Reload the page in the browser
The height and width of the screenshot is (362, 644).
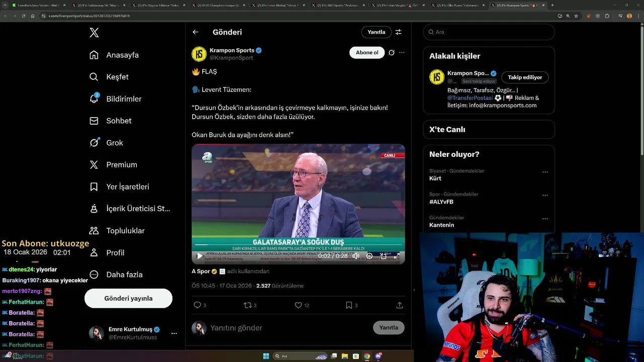23,16
